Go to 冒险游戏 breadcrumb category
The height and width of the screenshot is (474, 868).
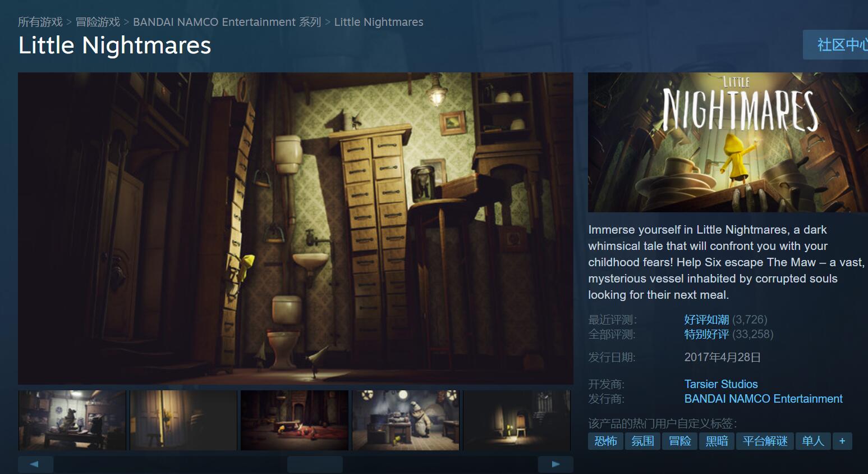pyautogui.click(x=98, y=22)
